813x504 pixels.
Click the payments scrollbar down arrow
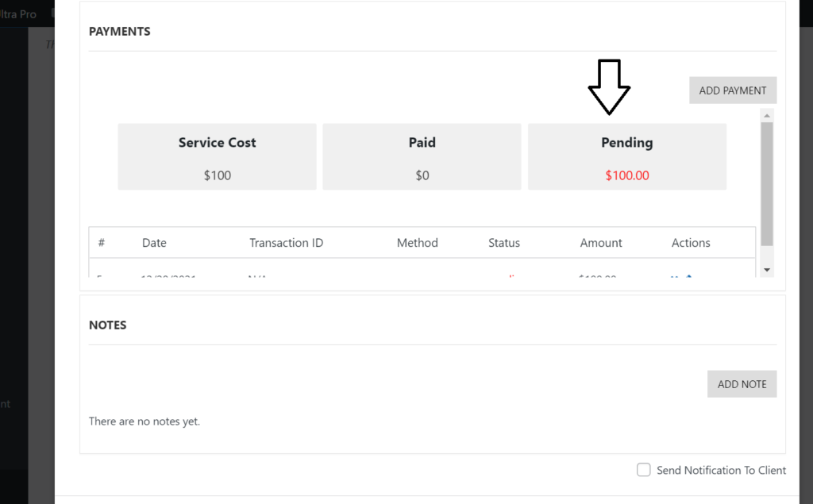coord(767,270)
